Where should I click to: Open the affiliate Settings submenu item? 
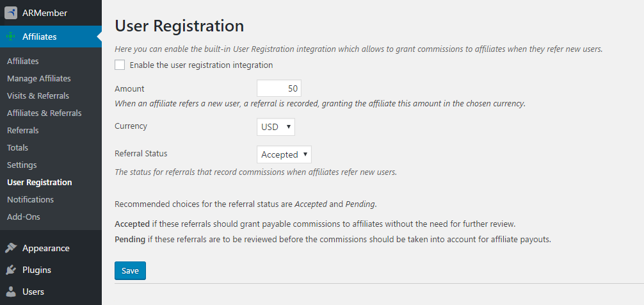(22, 165)
